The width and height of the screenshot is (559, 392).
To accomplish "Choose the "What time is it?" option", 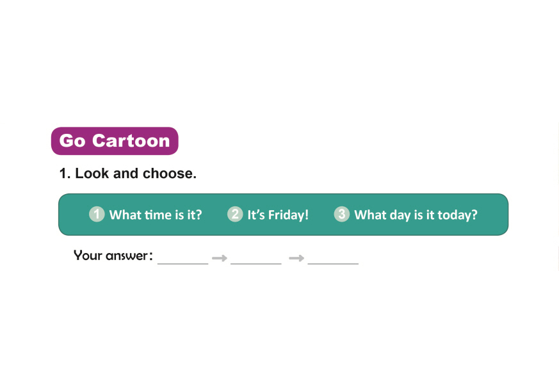I will pyautogui.click(x=156, y=215).
